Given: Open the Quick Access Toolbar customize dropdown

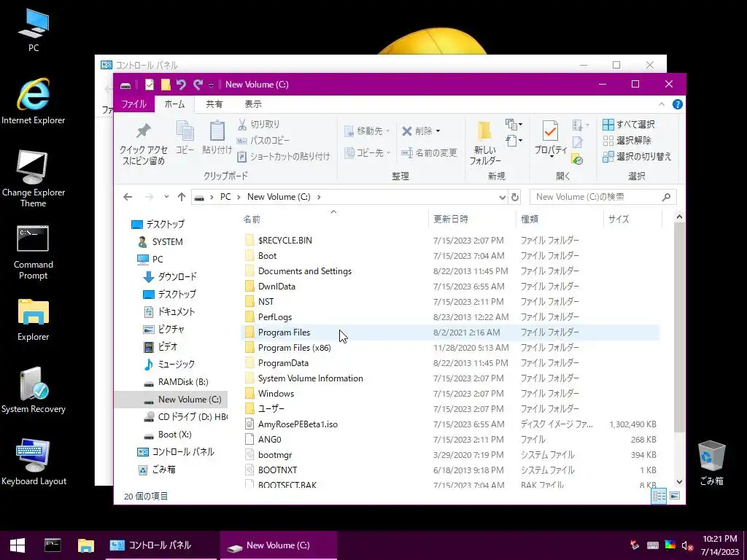Looking at the screenshot, I should [211, 86].
